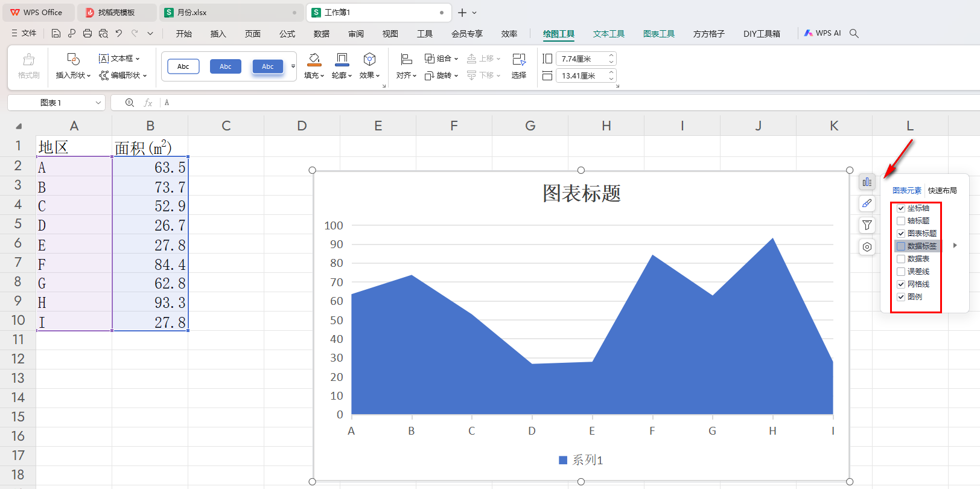Click the print preview icon
Screen dimensions: 980x489
coord(103,33)
